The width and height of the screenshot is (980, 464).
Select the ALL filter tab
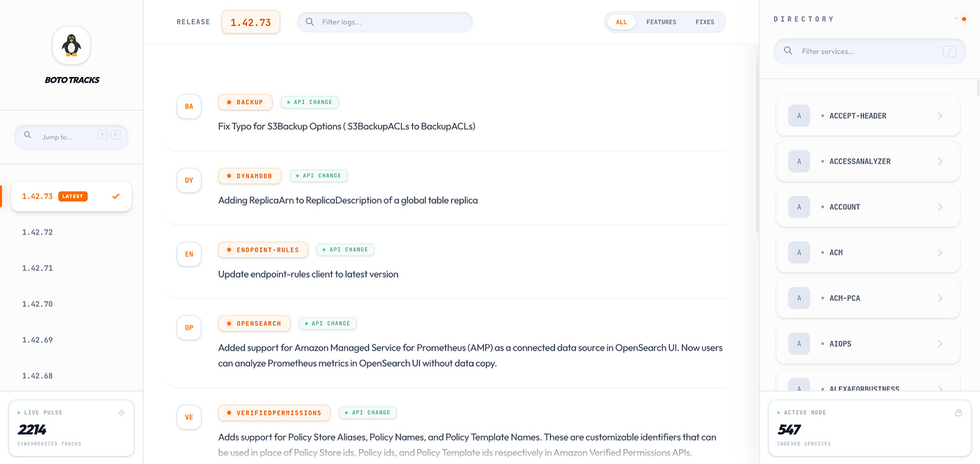622,22
